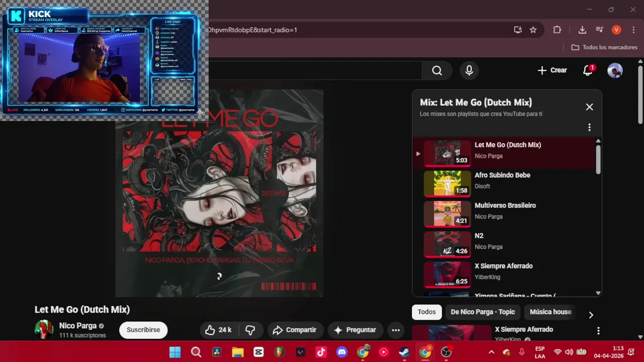Open the Chrome extensions puzzle icon
644x362 pixels.
[x=557, y=30]
